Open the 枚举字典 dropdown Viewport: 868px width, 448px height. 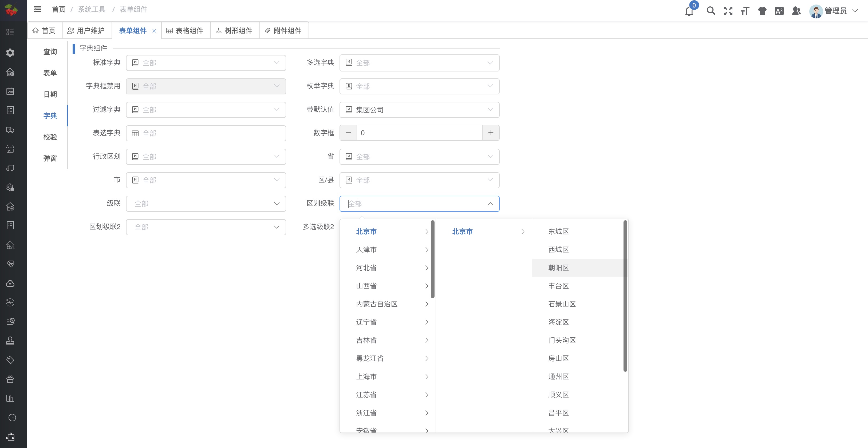point(420,86)
